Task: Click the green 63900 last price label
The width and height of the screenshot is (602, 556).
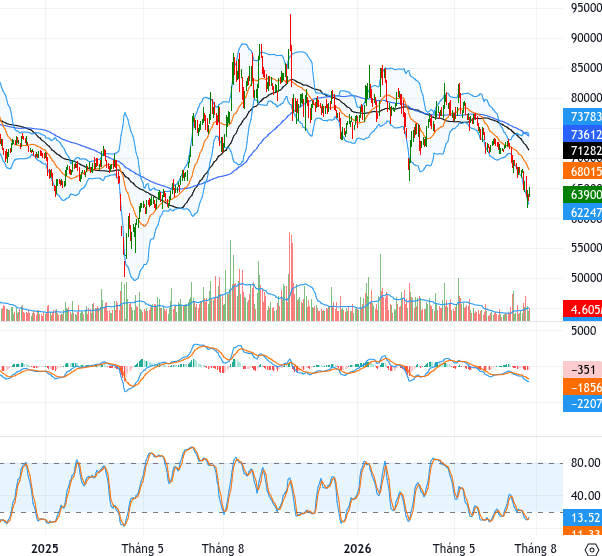Action: click(582, 194)
